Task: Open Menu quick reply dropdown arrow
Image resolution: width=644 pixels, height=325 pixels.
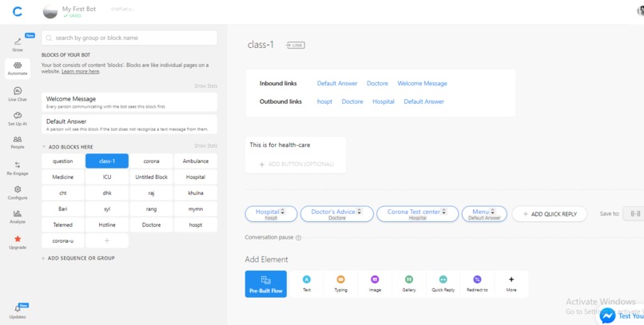Action: point(492,212)
